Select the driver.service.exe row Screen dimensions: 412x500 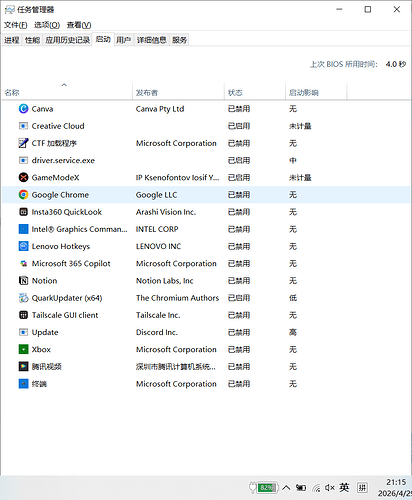coord(206,160)
